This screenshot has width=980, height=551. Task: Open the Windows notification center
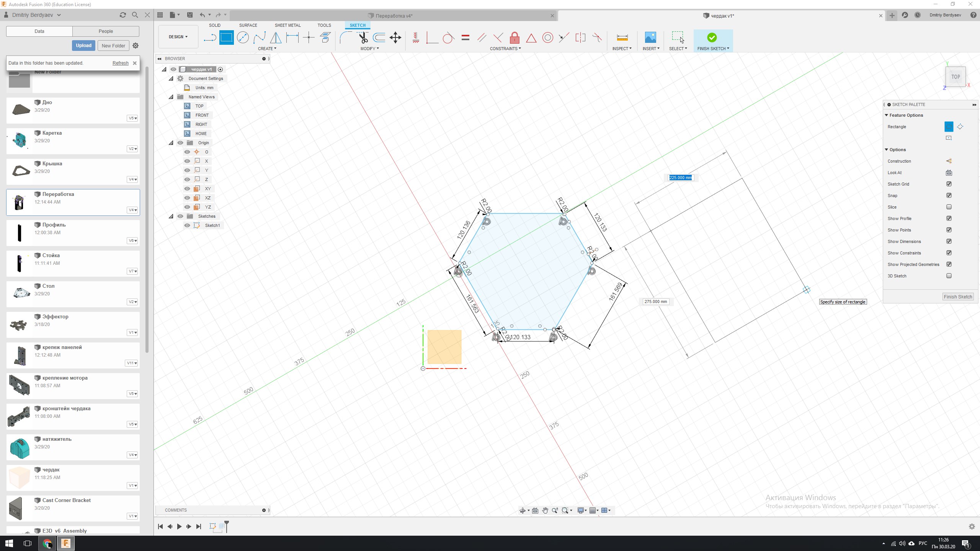[x=965, y=543]
